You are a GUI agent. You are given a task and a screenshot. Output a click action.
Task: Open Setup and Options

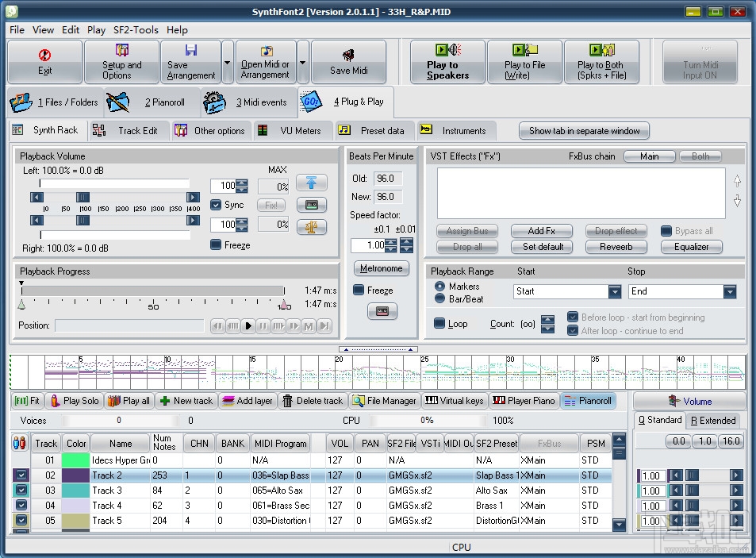[x=122, y=62]
